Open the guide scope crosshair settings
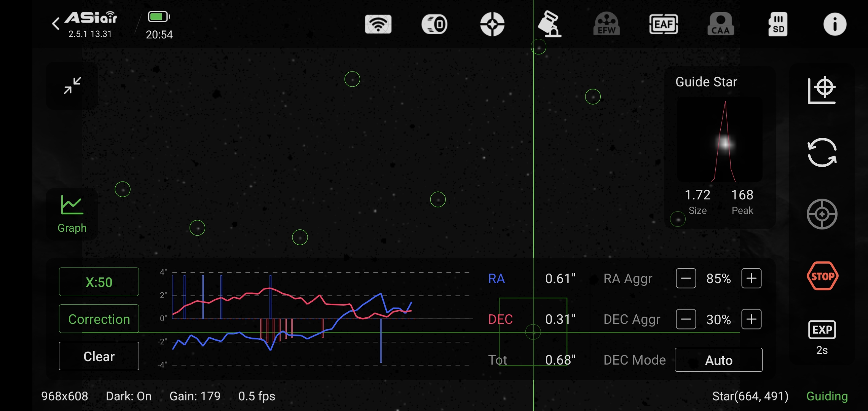 (x=492, y=25)
